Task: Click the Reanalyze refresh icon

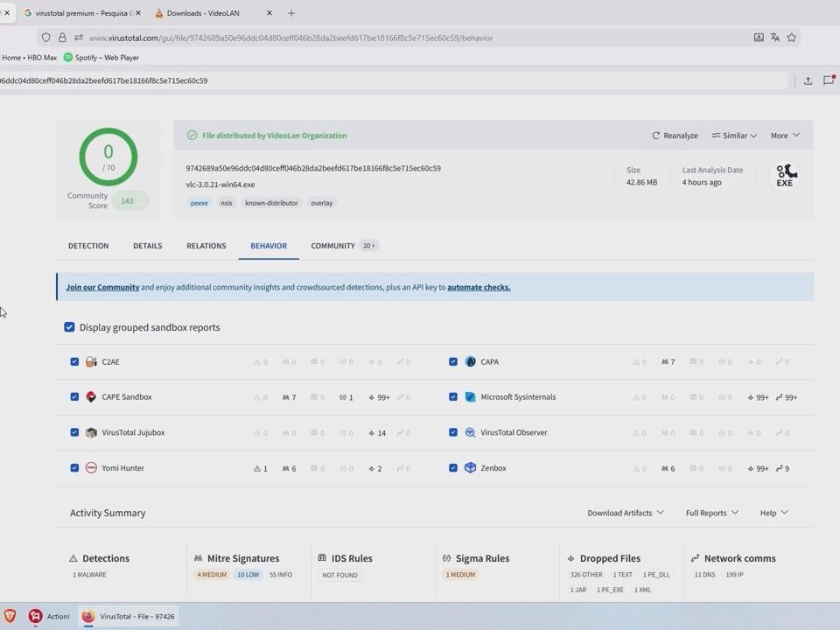Action: click(656, 136)
